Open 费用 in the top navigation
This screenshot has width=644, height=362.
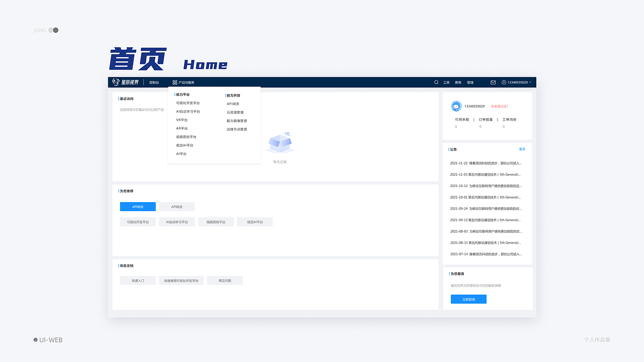tap(458, 82)
